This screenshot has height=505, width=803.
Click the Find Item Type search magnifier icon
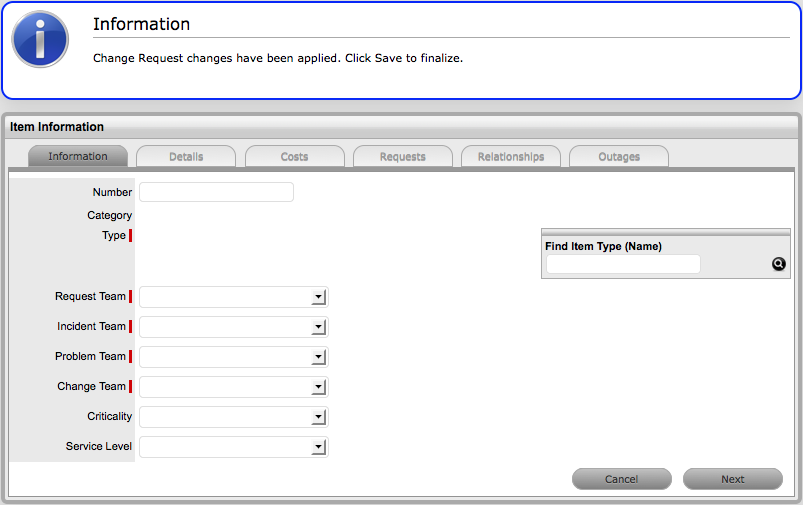tap(779, 264)
